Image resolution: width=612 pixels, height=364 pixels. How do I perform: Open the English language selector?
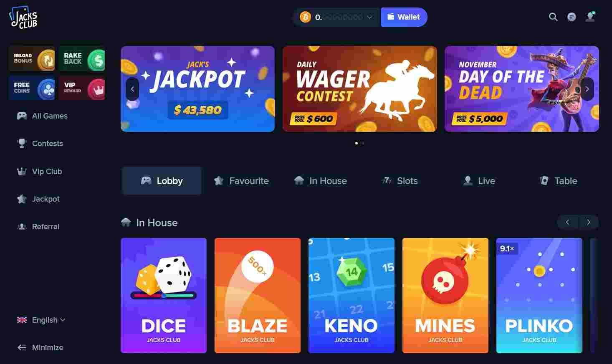41,320
